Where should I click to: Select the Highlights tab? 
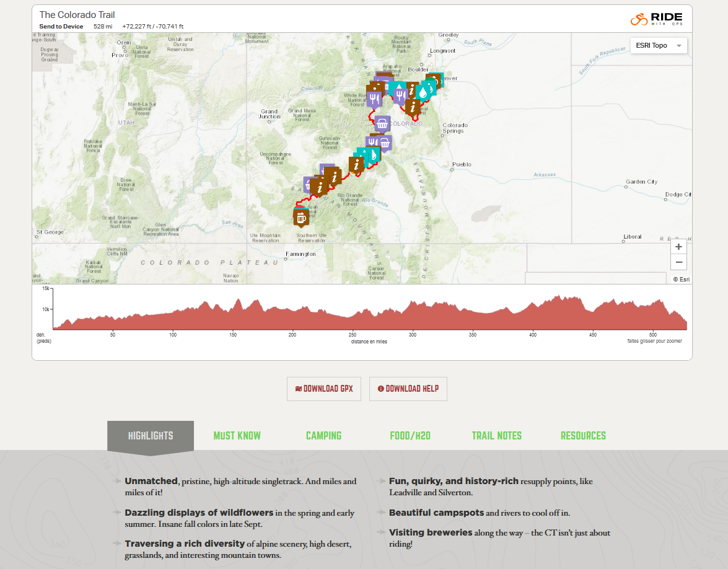pyautogui.click(x=151, y=436)
